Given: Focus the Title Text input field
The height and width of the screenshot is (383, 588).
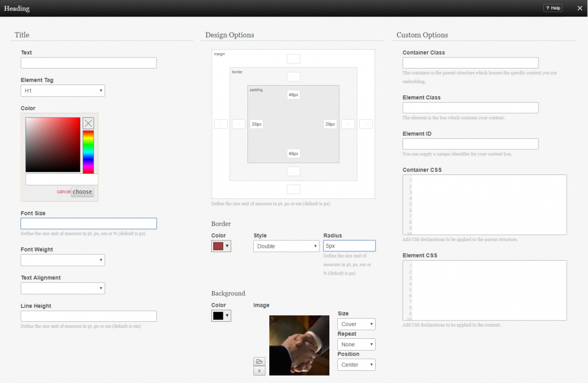Looking at the screenshot, I should 88,63.
